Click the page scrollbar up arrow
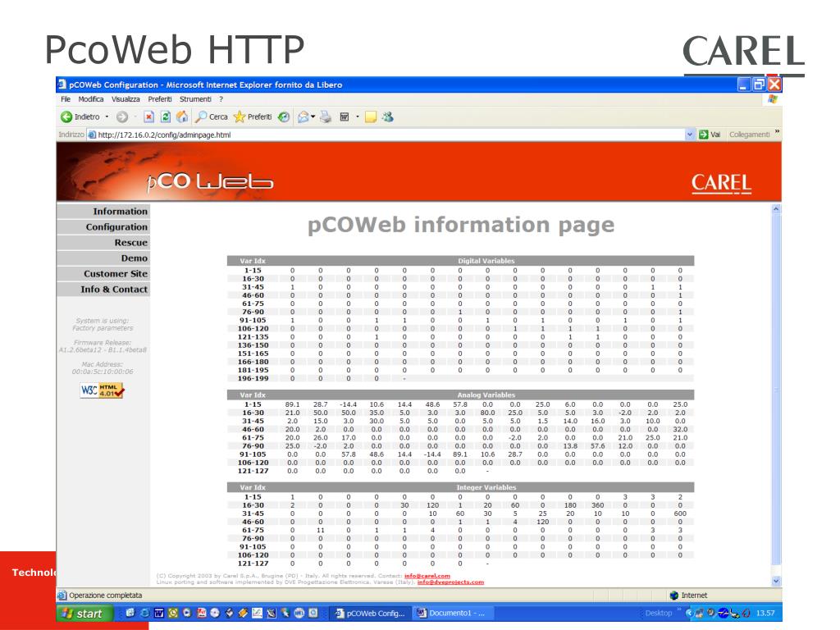 [x=776, y=209]
